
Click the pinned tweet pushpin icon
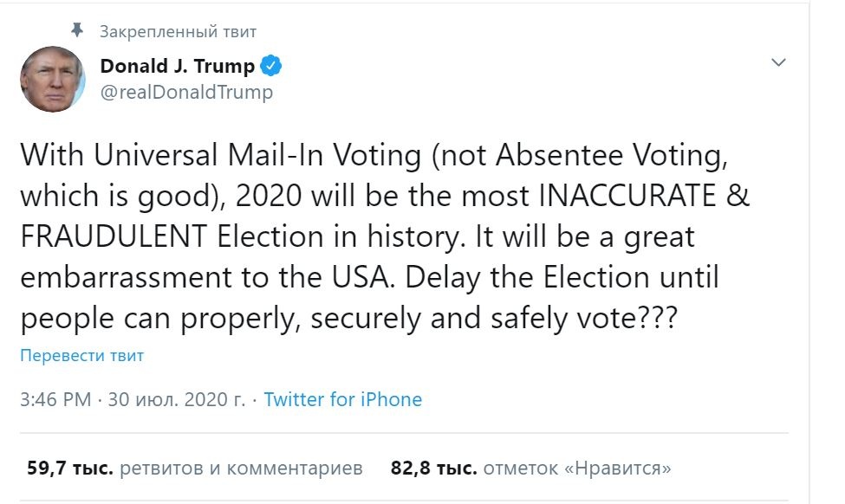click(x=76, y=31)
